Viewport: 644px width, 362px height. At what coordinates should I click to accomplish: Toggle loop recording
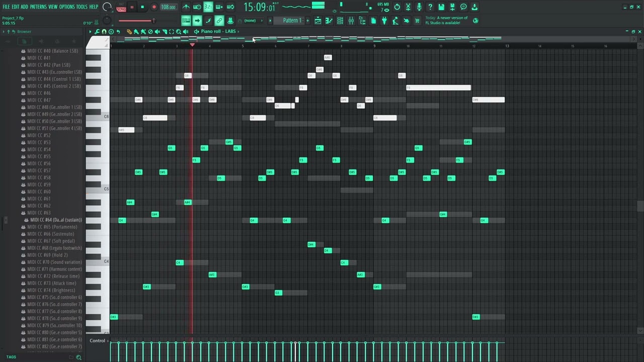tap(230, 7)
